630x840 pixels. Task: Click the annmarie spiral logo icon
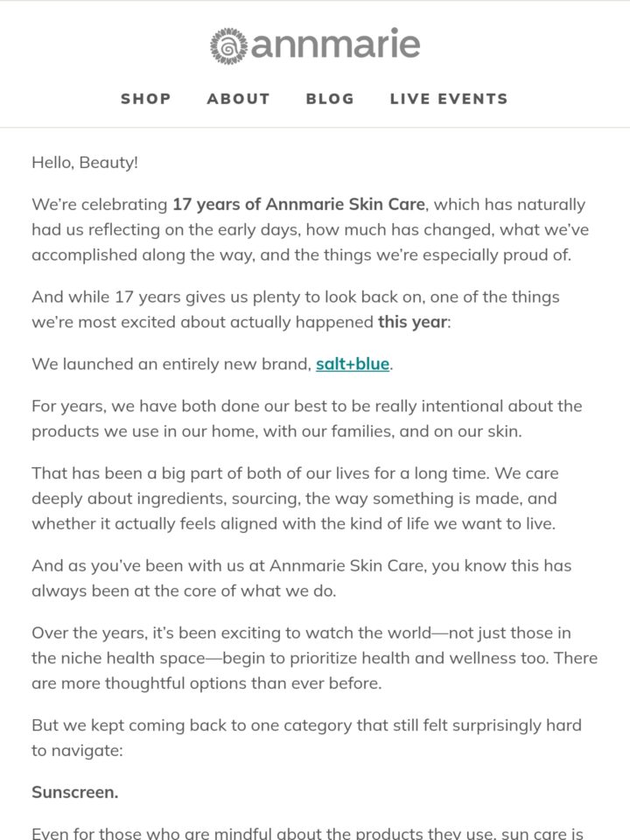228,45
